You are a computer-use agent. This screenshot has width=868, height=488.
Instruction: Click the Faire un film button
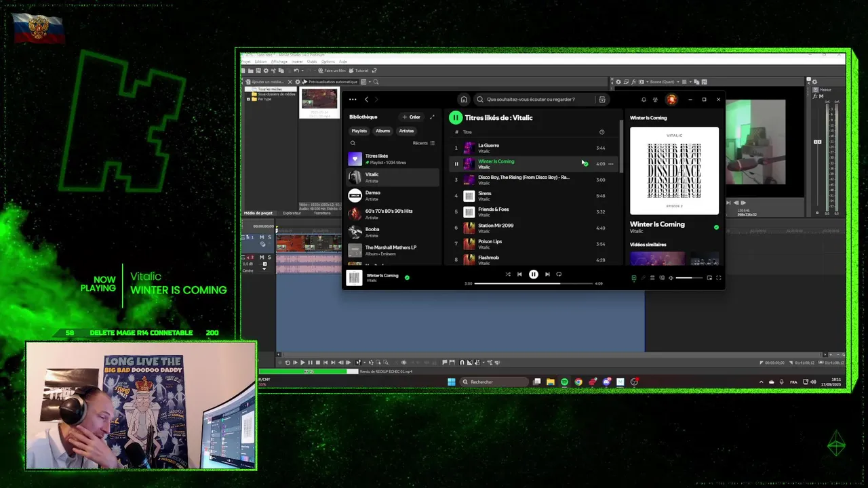[x=332, y=70]
